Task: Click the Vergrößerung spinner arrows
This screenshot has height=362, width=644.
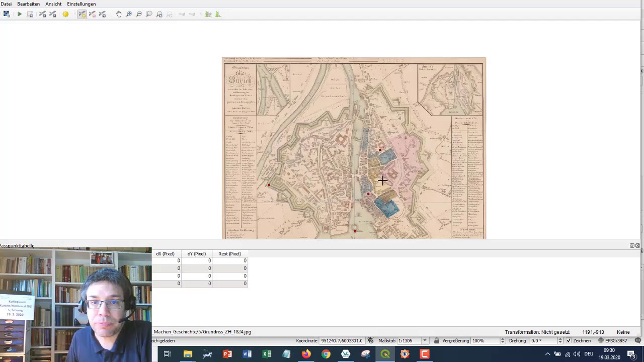Action: pos(502,340)
